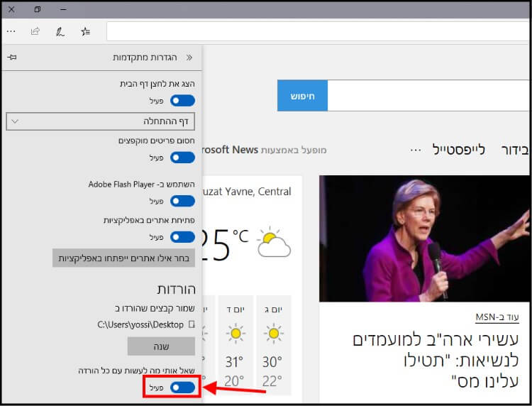Click the partly cloudy weather icon

274,242
